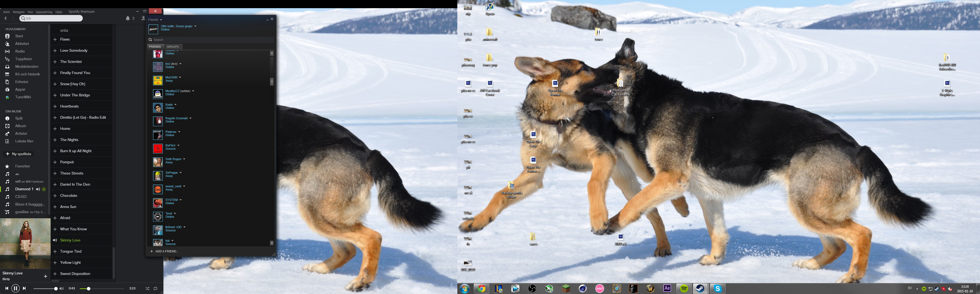Screen dimensions: 980x294
Task: Create new playlist with Ny spellista
Action: (18, 154)
